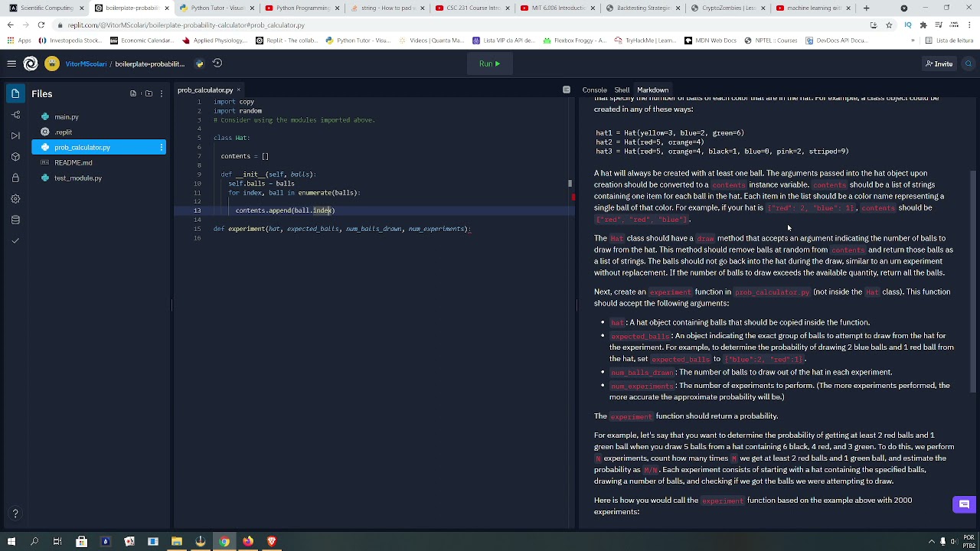
Task: Click the Python language badge icon
Action: coord(200,64)
